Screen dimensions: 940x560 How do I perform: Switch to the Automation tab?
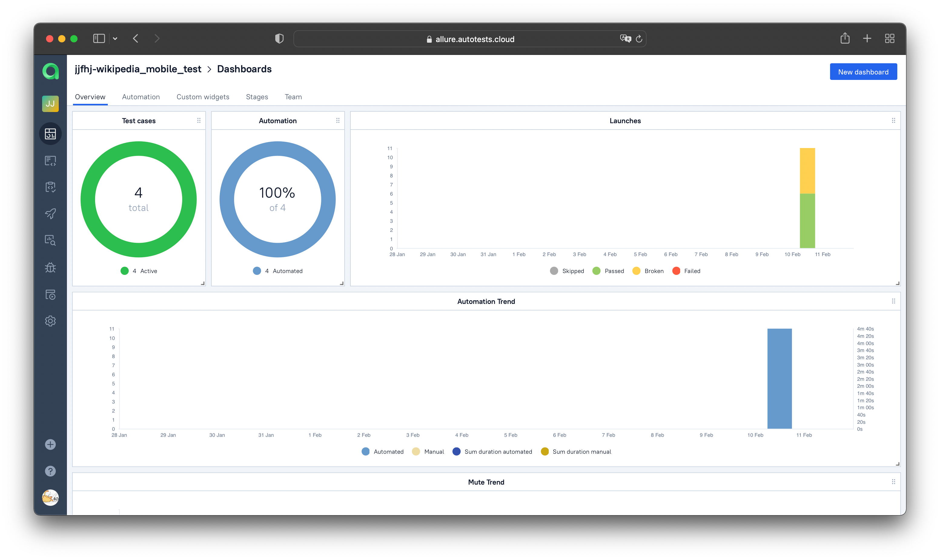point(141,97)
